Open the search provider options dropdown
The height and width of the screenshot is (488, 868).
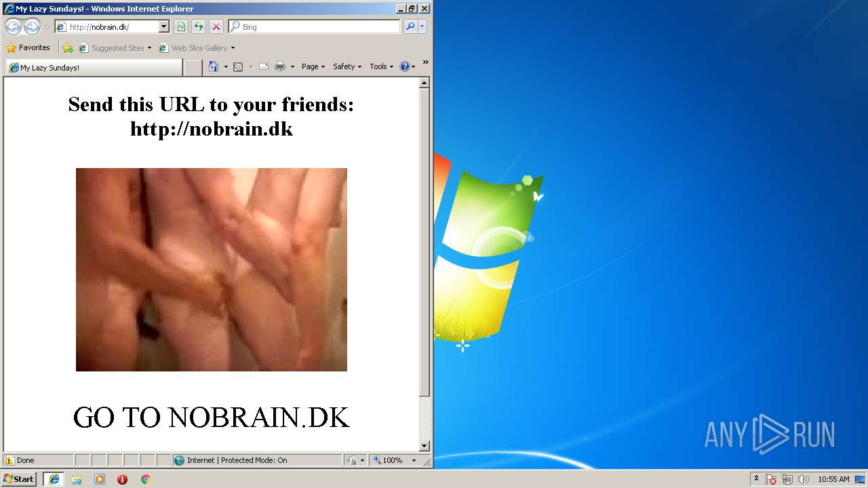422,27
